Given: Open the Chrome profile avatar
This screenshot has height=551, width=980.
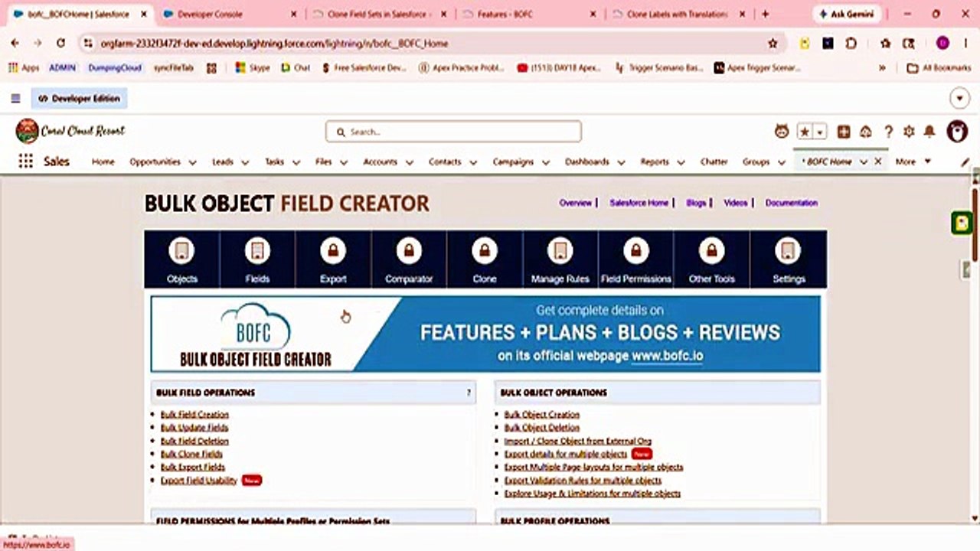Looking at the screenshot, I should (x=942, y=44).
